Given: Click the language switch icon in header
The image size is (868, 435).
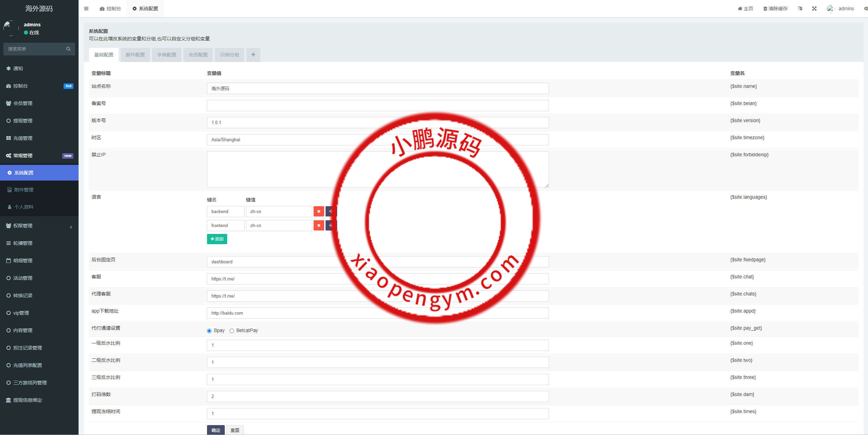Looking at the screenshot, I should coord(800,9).
